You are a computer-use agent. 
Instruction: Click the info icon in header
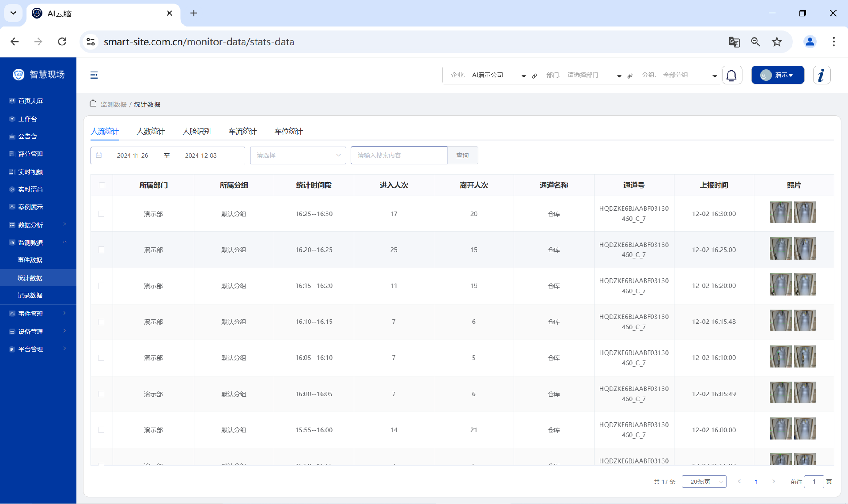pos(821,75)
